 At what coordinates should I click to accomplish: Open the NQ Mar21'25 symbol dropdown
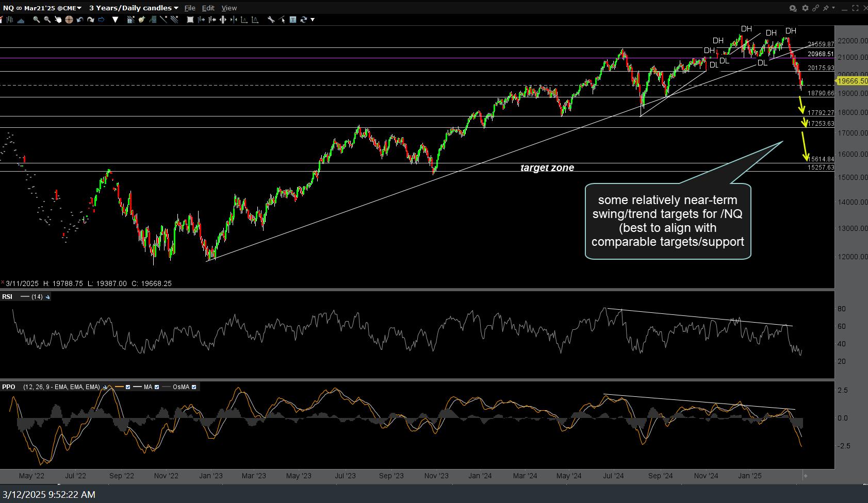pos(78,8)
